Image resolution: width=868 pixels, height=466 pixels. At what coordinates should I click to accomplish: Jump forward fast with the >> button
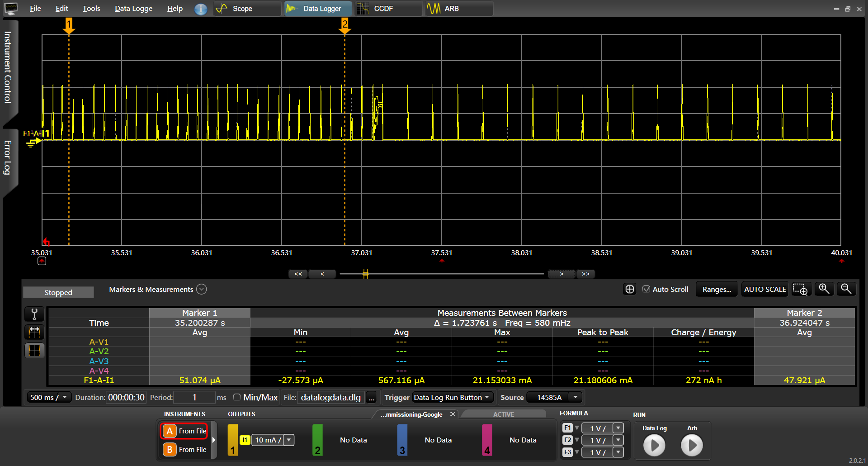click(x=586, y=274)
